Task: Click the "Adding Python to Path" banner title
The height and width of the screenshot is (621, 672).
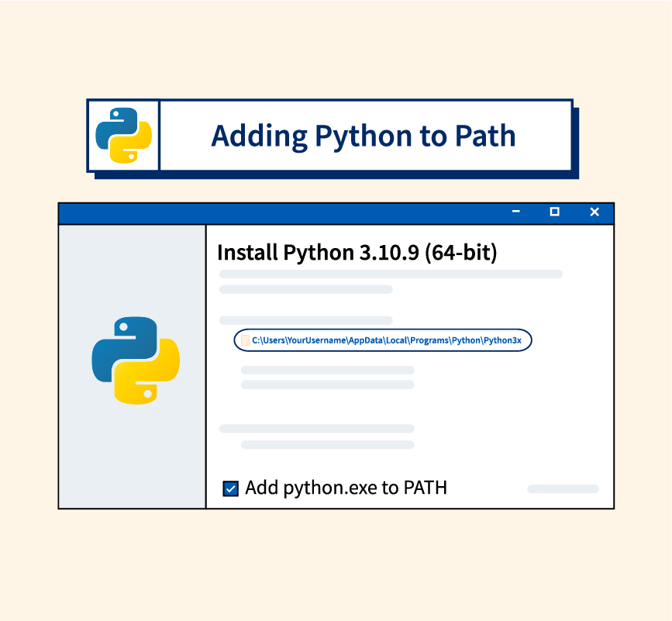Action: click(364, 136)
